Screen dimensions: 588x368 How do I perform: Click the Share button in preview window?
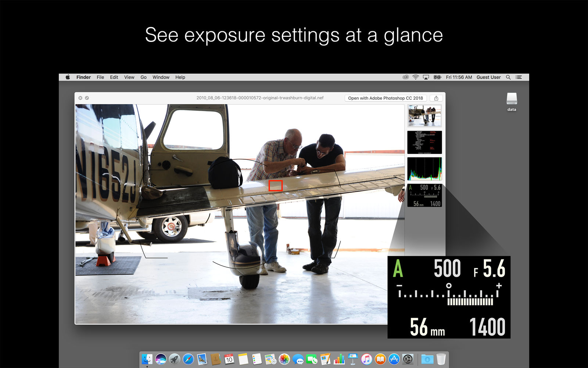point(436,98)
